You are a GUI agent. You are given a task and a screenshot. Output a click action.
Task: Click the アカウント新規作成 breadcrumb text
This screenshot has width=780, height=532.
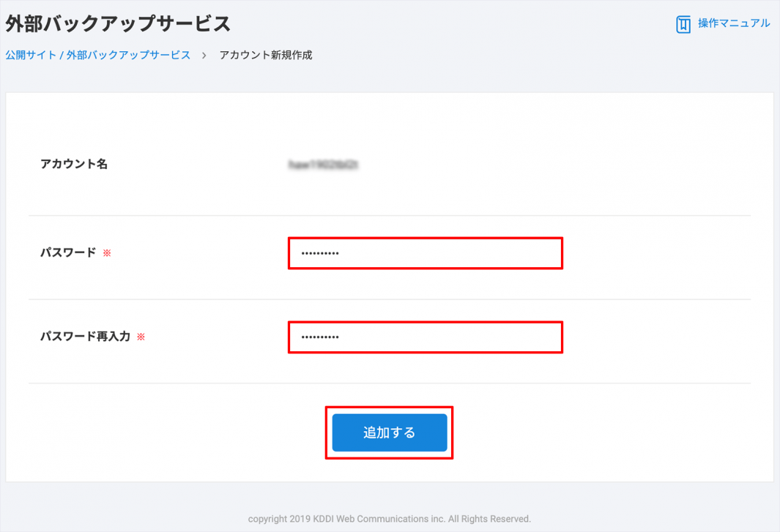[x=266, y=55]
